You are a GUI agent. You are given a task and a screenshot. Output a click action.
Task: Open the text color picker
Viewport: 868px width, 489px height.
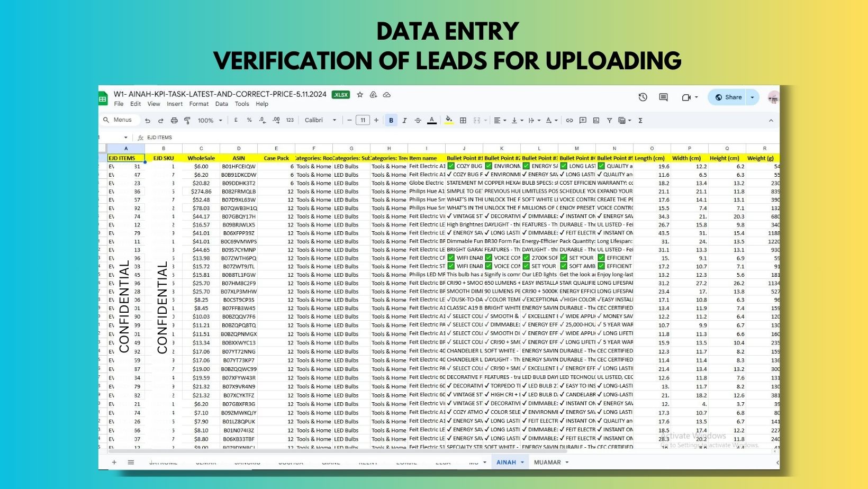coord(432,121)
